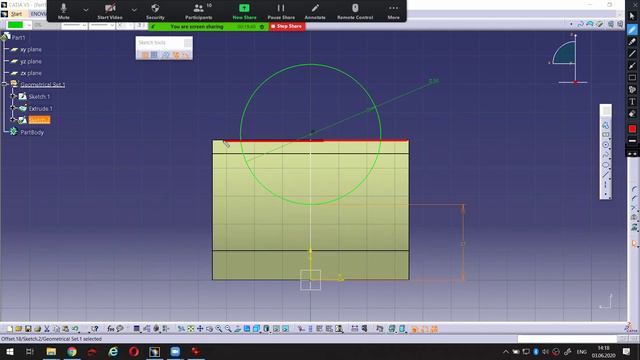Select the Profile tool in floating toolbar
The image size is (640, 360).
pos(606,125)
